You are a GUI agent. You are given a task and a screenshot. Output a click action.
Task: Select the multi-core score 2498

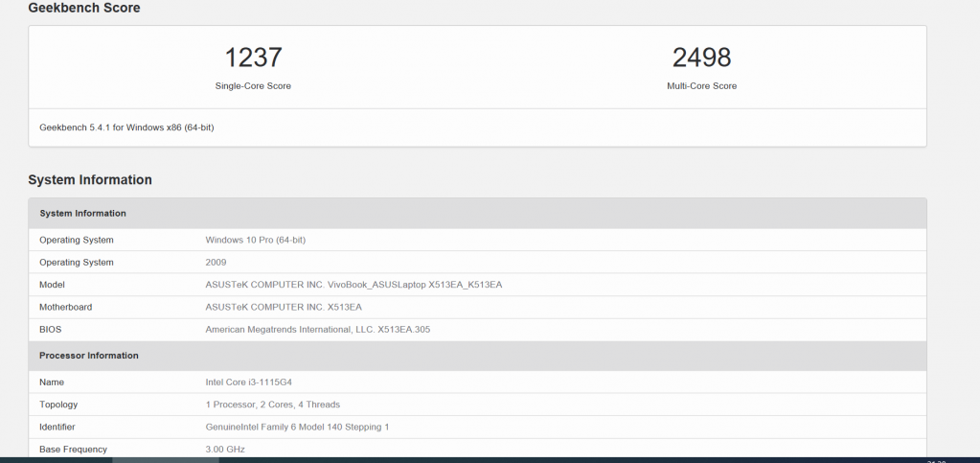[x=701, y=58]
